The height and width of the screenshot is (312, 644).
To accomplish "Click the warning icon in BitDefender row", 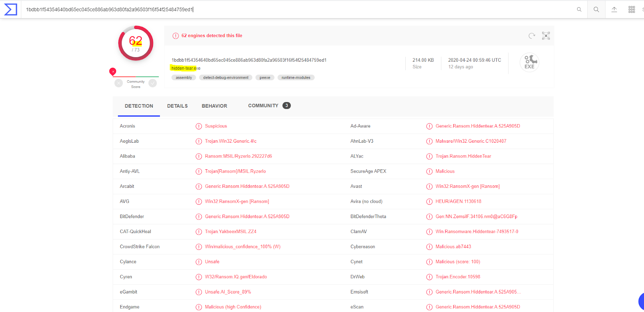I will [199, 216].
